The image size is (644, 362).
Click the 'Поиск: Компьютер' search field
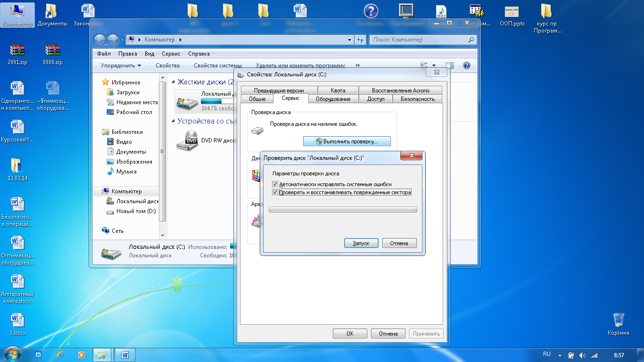click(420, 40)
